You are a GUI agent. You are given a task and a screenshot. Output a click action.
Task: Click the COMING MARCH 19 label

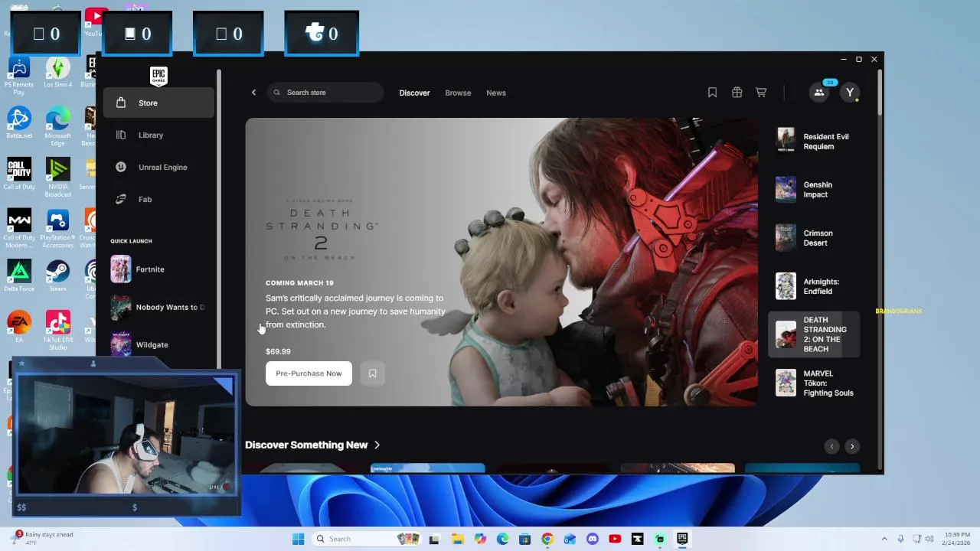coord(299,283)
